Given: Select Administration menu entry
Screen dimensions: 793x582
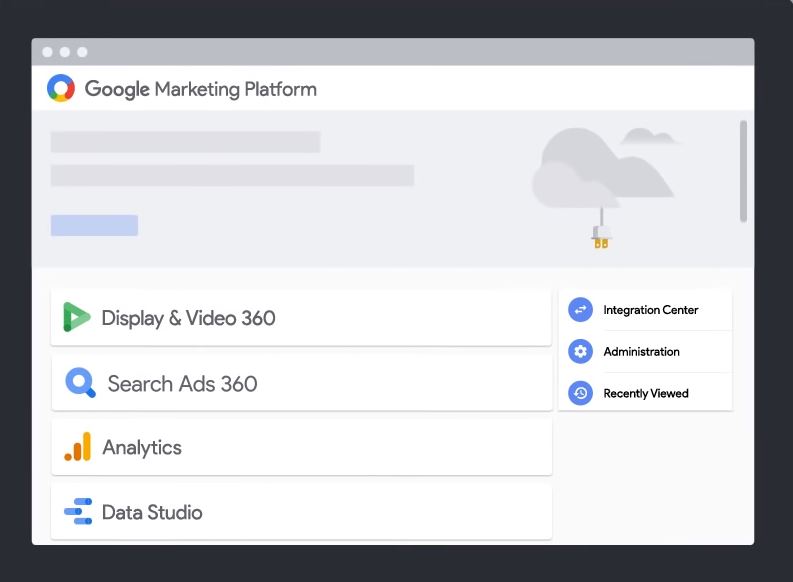Looking at the screenshot, I should (645, 351).
